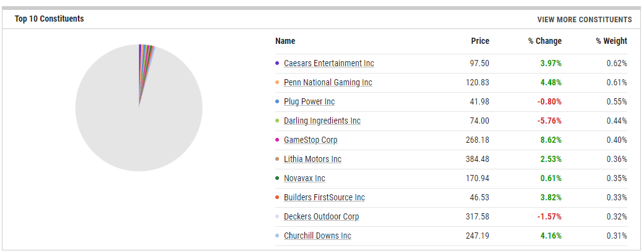Select Novavax Inc constituent link
644x251 pixels.
pyautogui.click(x=304, y=179)
